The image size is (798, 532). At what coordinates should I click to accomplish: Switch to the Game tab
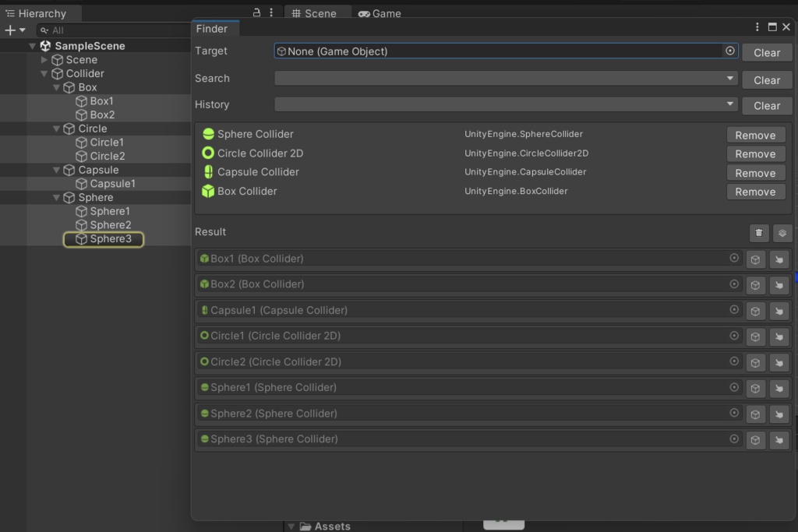pyautogui.click(x=380, y=13)
